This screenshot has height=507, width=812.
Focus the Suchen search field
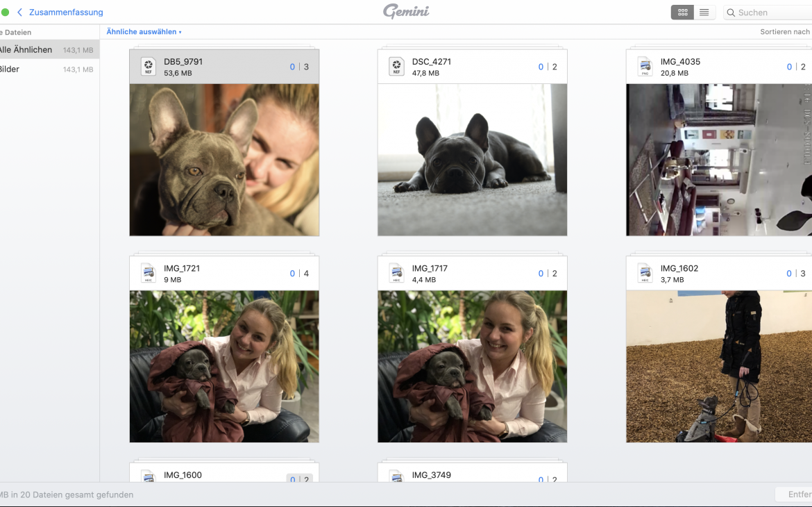coord(768,13)
